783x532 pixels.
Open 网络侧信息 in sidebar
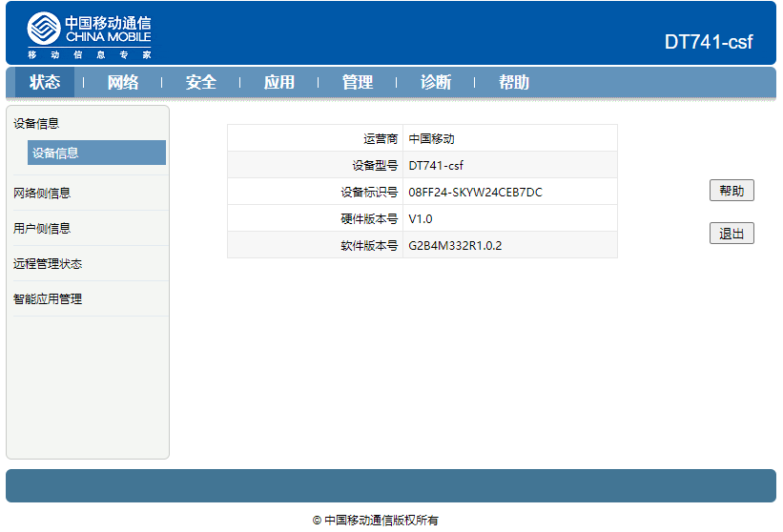coord(42,194)
